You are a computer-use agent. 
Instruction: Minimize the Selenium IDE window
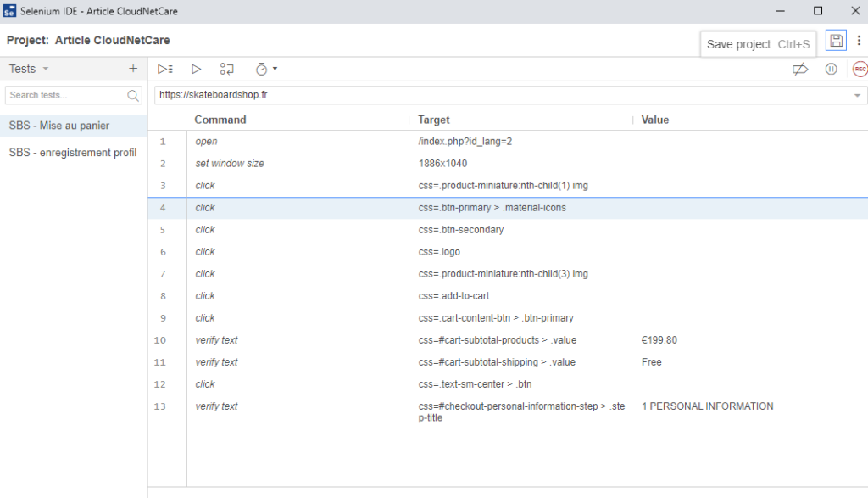coord(781,11)
